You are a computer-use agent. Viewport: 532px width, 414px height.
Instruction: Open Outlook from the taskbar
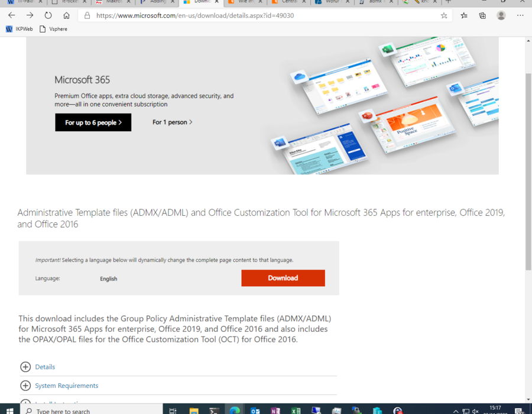[255, 410]
